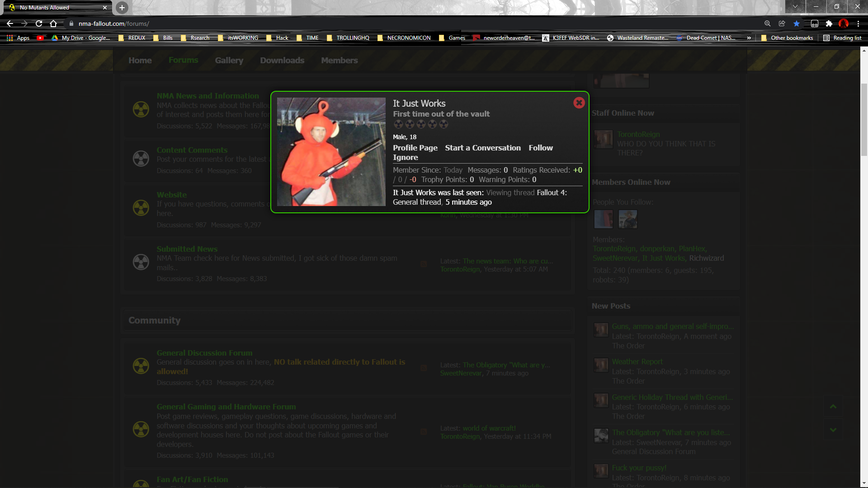This screenshot has height=488, width=868.
Task: Open the Games bookmark folder
Action: tap(452, 38)
